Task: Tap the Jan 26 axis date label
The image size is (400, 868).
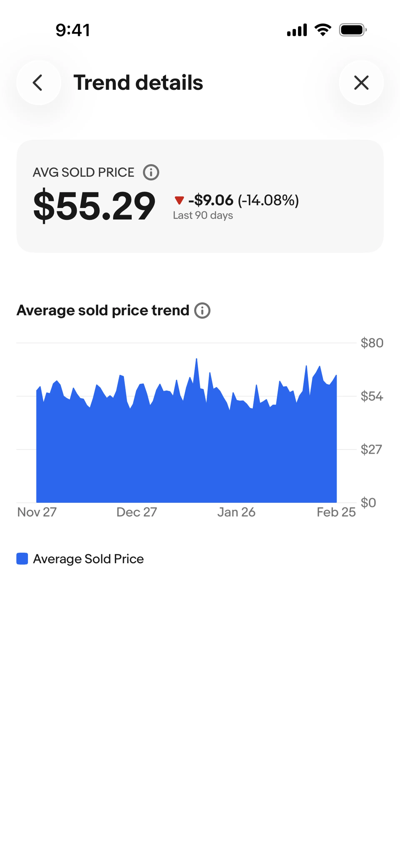Action: pos(236,512)
